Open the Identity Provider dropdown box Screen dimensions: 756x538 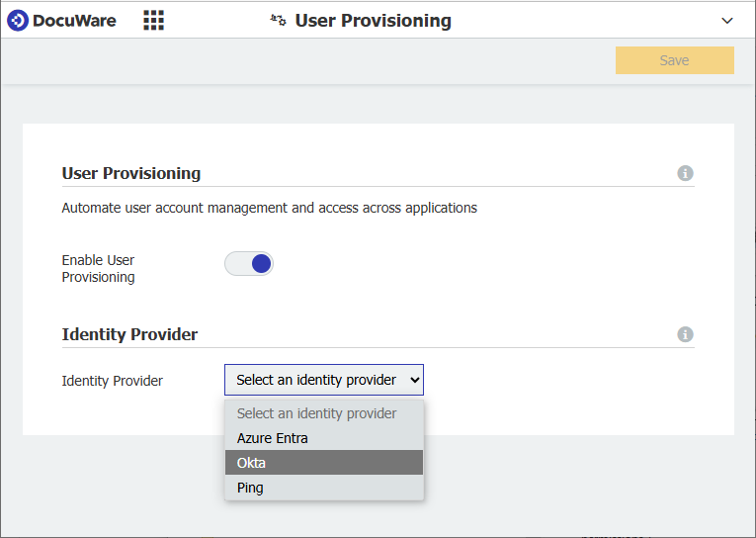pos(324,380)
